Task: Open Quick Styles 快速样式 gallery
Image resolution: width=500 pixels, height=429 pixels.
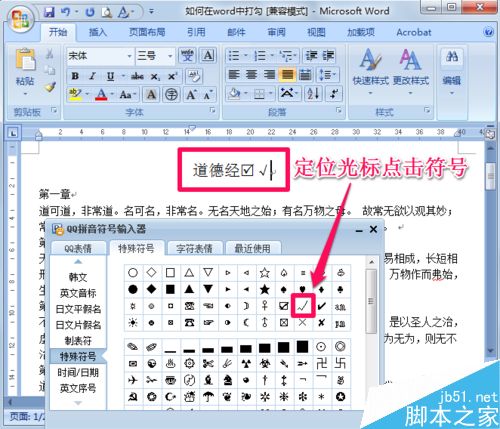Action: click(x=371, y=70)
